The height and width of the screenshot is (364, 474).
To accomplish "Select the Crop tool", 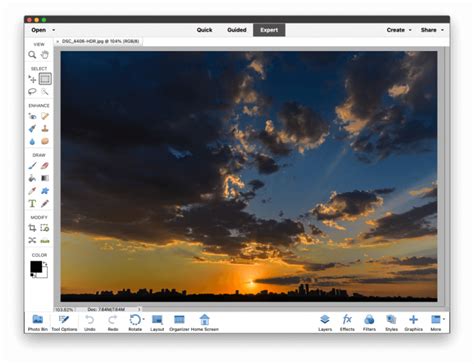I will click(32, 228).
